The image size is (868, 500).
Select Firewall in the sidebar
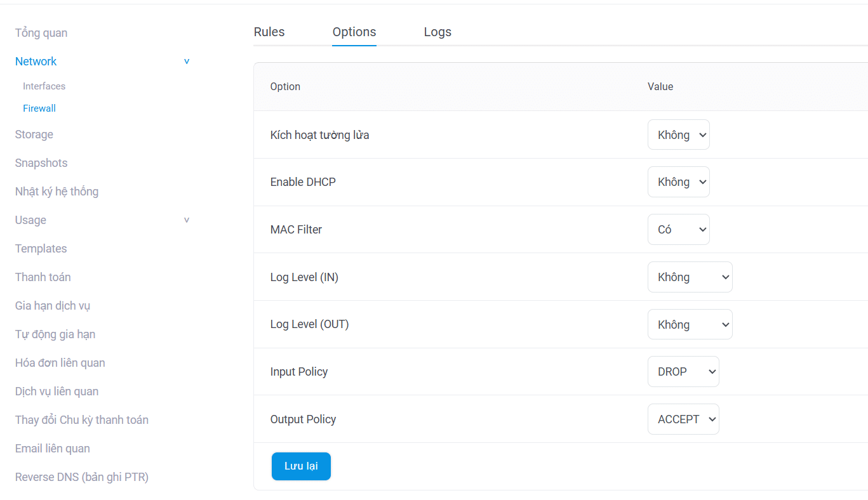(x=39, y=108)
